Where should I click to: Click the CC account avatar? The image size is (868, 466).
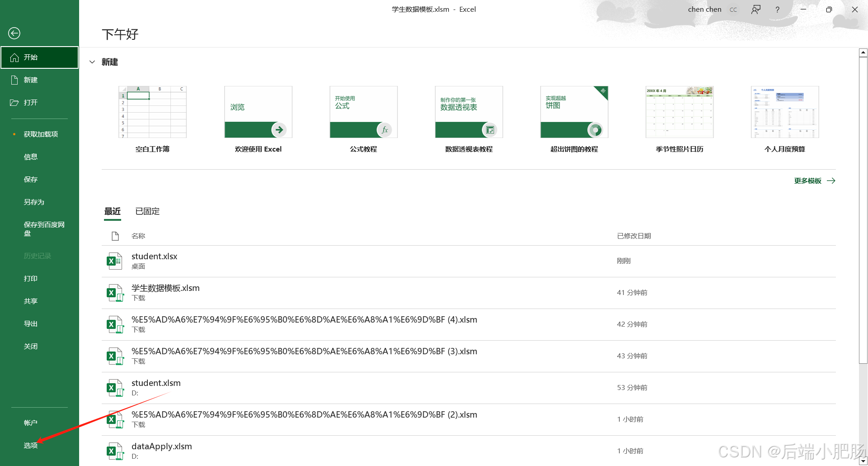pos(733,10)
